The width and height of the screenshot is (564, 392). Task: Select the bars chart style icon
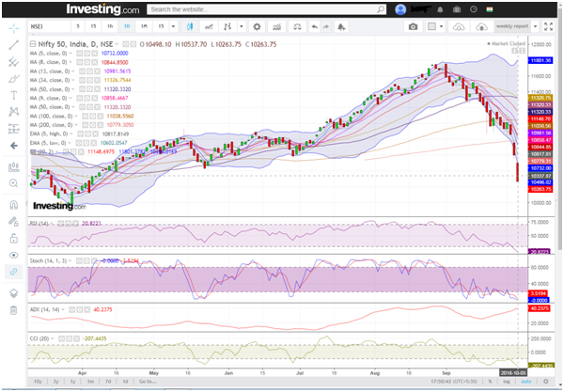tap(227, 26)
